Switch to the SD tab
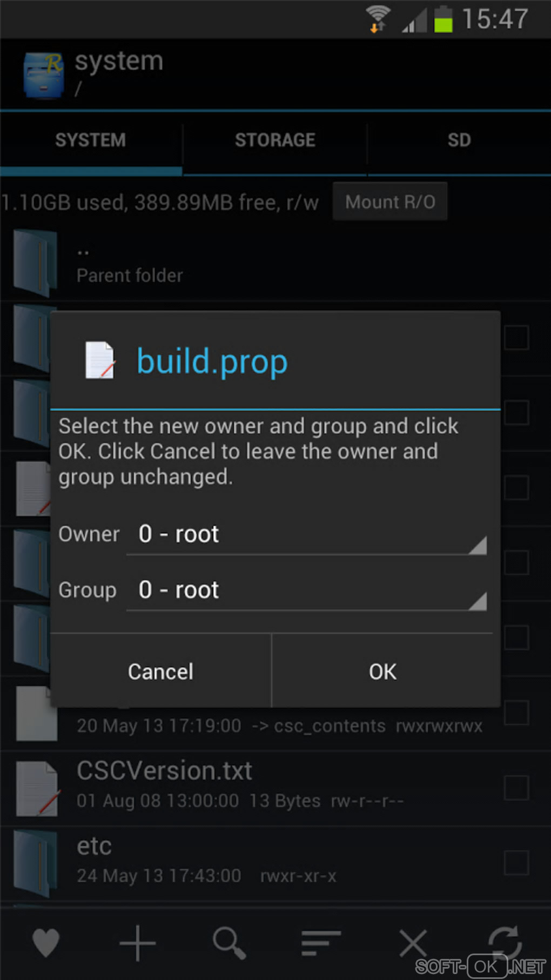Viewport: 551px width, 980px height. click(459, 140)
